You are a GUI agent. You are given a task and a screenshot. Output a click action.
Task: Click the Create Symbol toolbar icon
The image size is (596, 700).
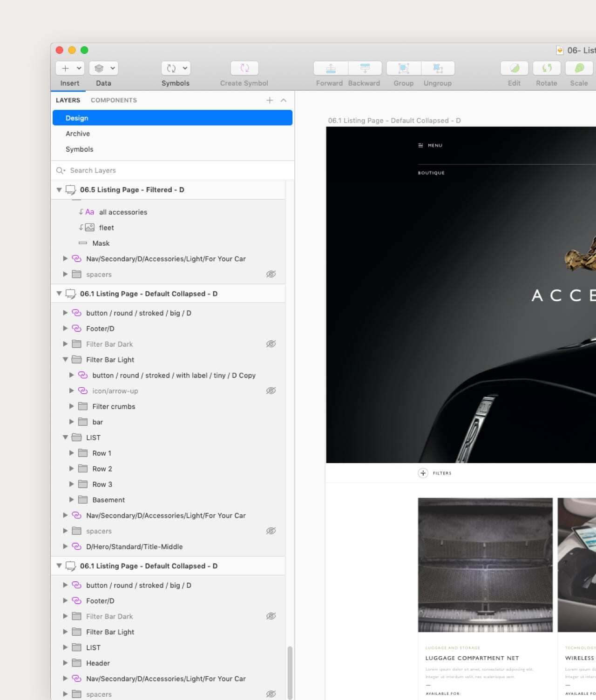coord(244,68)
